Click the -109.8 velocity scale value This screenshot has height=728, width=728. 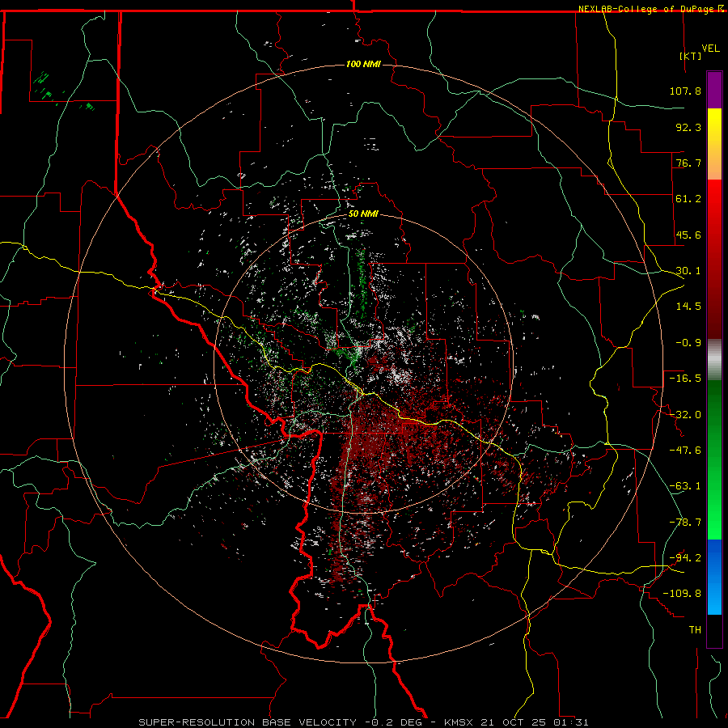(x=683, y=594)
